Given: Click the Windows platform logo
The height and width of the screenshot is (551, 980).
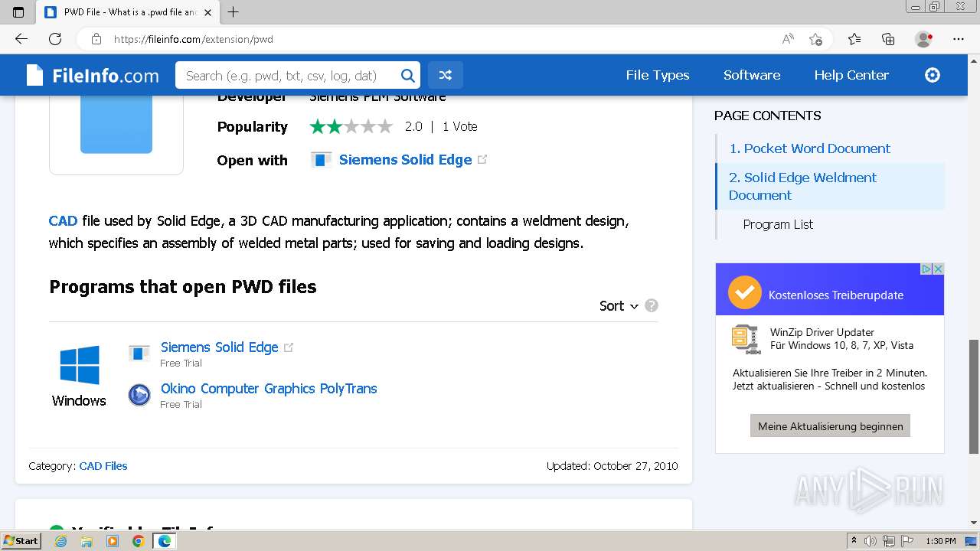Looking at the screenshot, I should coord(80,365).
